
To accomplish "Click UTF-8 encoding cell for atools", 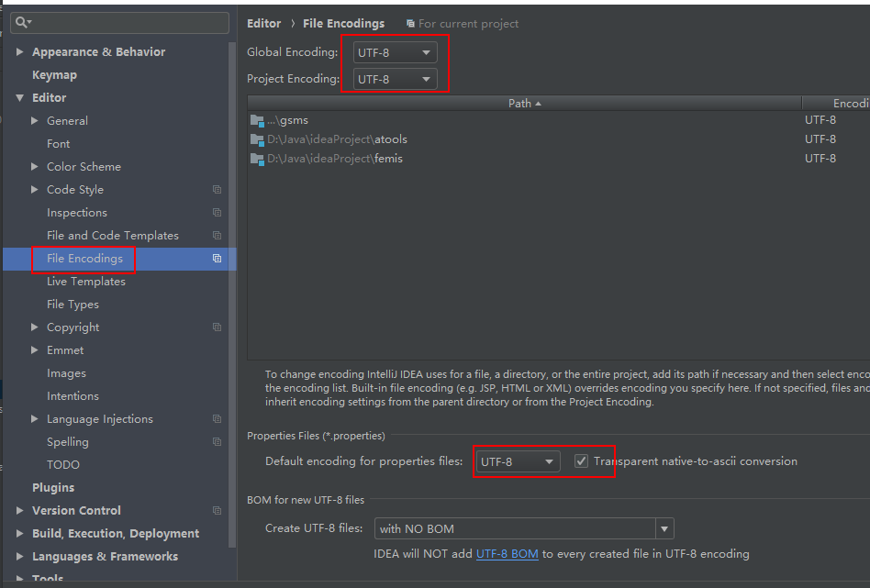I will (x=820, y=139).
